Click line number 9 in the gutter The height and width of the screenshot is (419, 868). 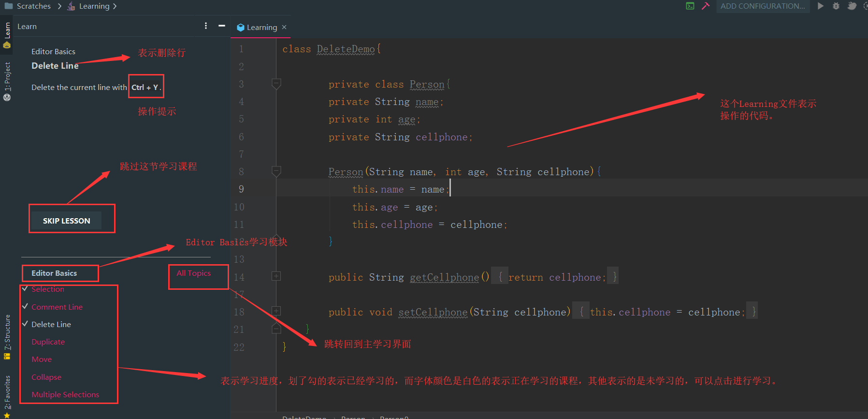click(x=241, y=189)
